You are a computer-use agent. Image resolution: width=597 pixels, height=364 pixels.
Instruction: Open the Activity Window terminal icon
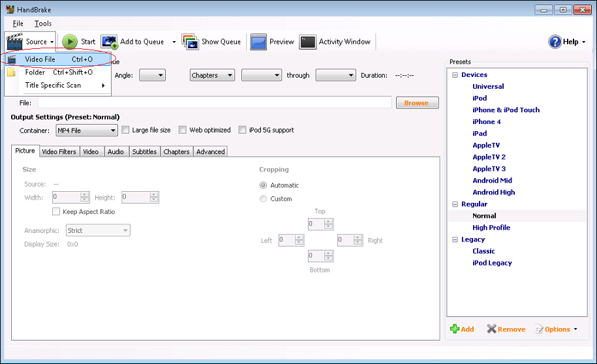click(308, 42)
